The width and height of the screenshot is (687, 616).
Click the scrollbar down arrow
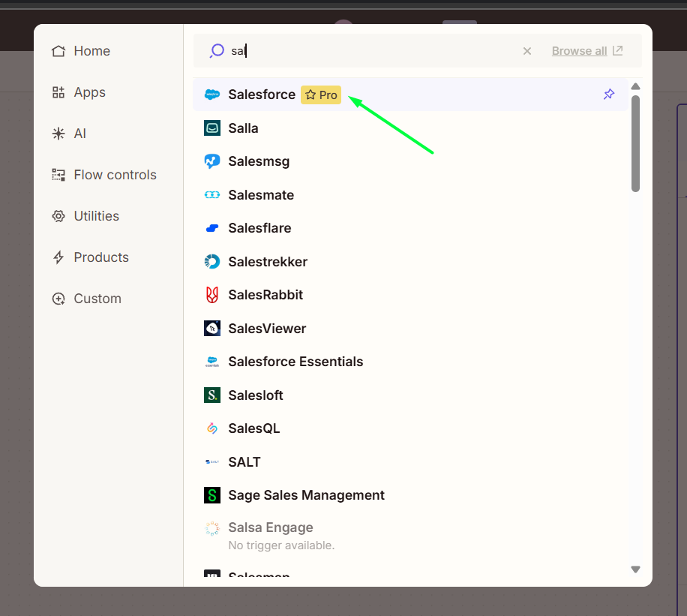pyautogui.click(x=635, y=569)
